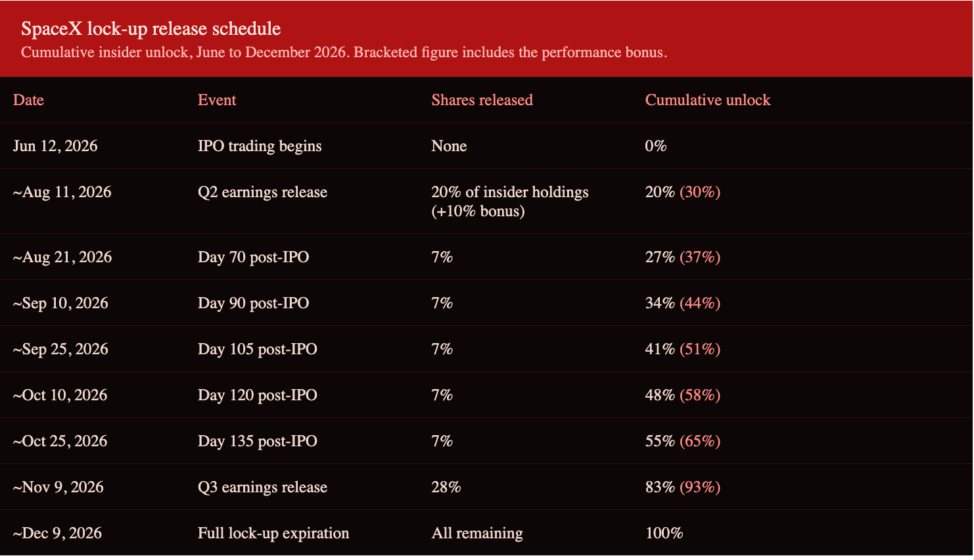Select the 28% shares released cell
This screenshot has height=560, width=974.
[446, 487]
